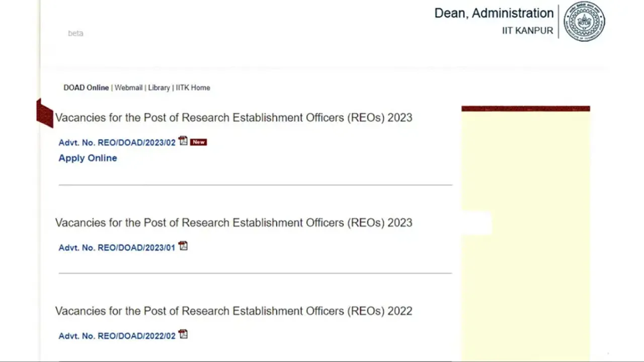Image resolution: width=644 pixels, height=362 pixels.
Task: Click the pale yellow sidebar panel
Action: click(x=525, y=282)
